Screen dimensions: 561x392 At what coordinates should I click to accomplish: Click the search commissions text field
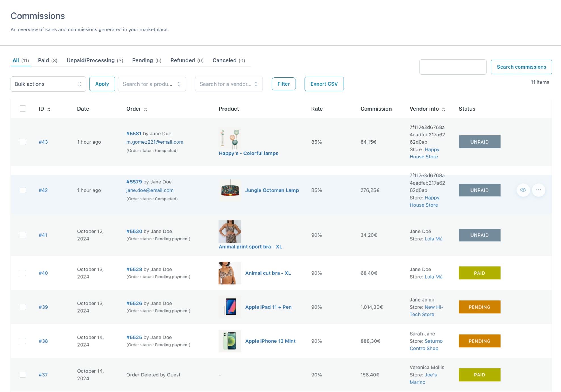(x=453, y=67)
